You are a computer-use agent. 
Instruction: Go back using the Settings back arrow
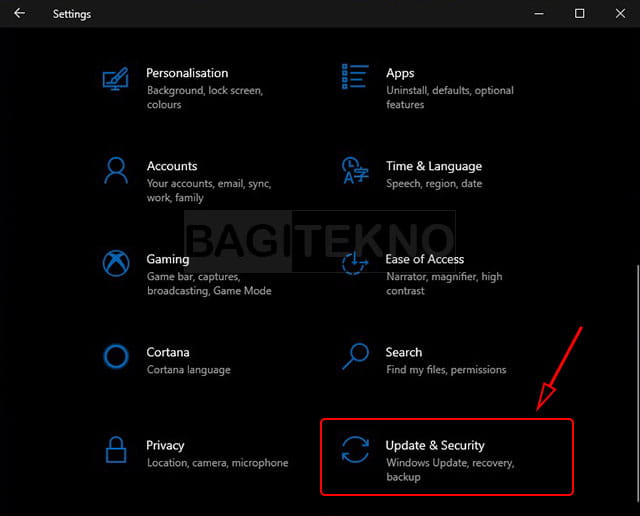[19, 13]
